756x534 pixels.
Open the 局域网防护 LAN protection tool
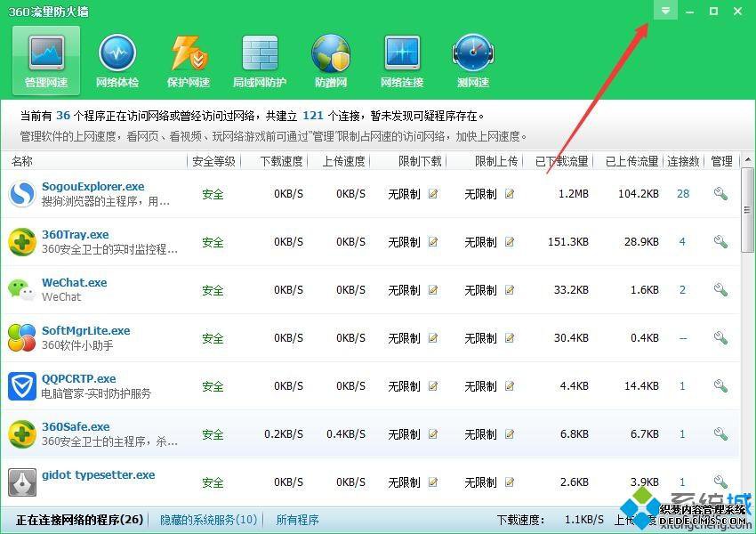[x=260, y=60]
